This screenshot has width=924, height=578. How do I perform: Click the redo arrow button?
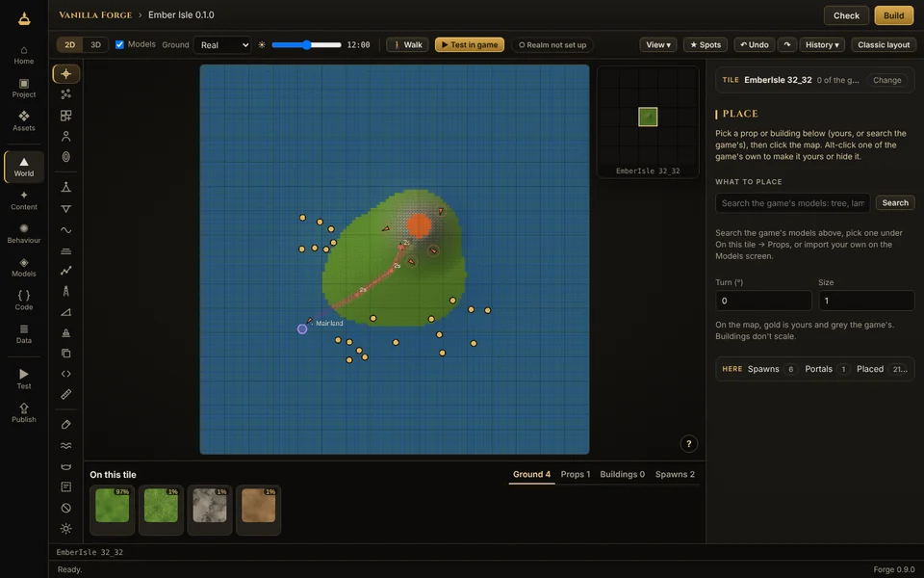click(x=786, y=45)
